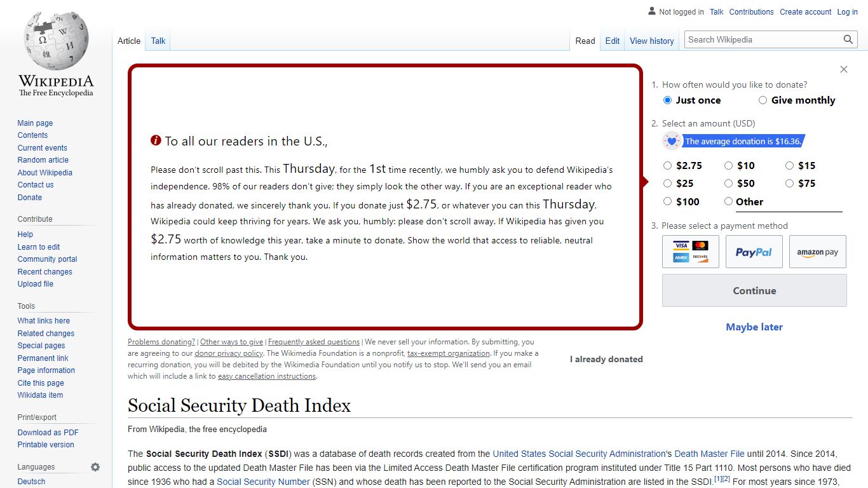
Task: Open Special pages link
Action: tap(41, 346)
